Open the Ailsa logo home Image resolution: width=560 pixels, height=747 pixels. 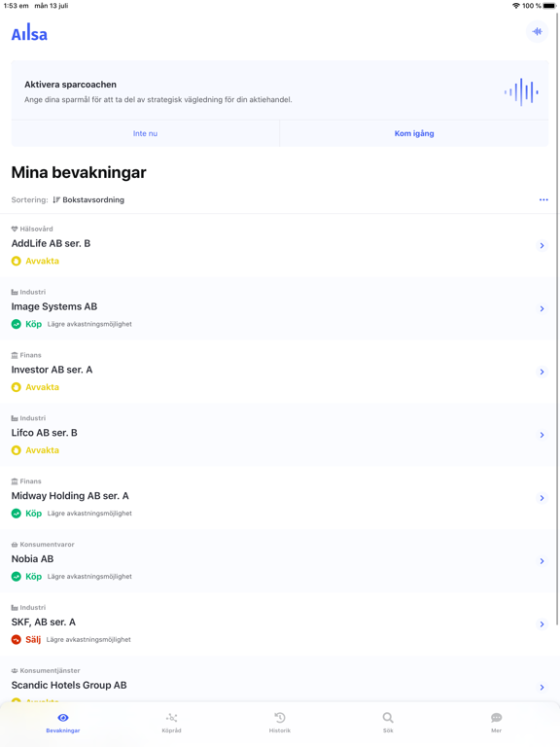[29, 33]
